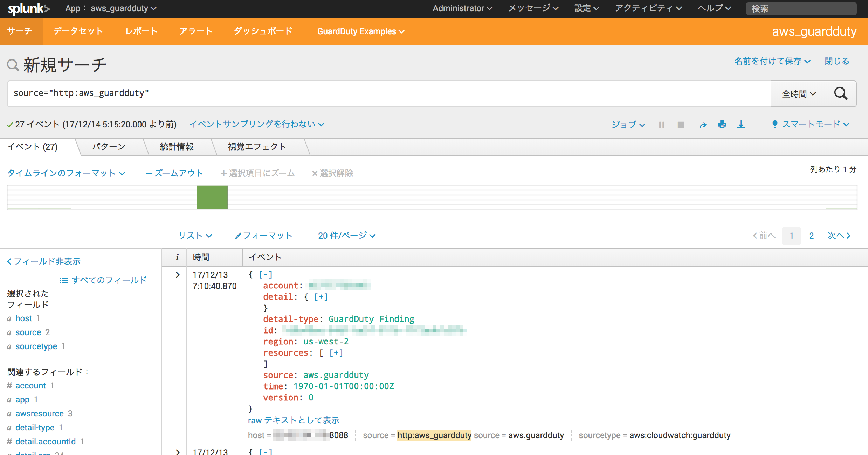Viewport: 868px width, 455px height.
Task: Click the print results icon
Action: pos(722,125)
